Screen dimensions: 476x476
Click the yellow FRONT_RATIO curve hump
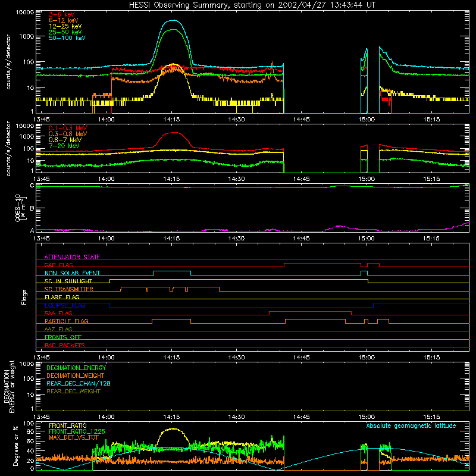click(173, 428)
